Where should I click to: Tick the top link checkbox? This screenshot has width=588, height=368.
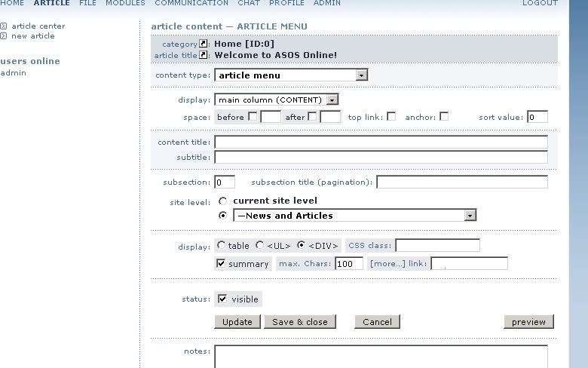(391, 116)
